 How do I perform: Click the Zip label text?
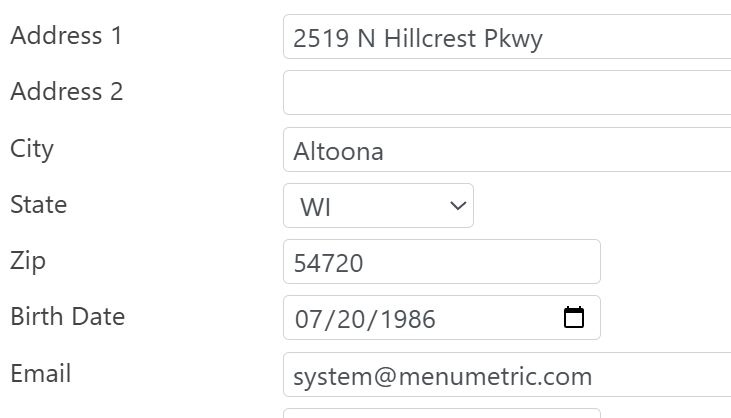(x=27, y=261)
